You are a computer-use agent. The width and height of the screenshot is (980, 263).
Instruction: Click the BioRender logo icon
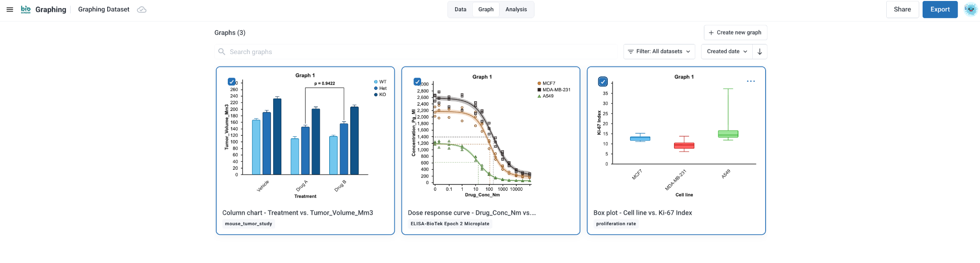[26, 10]
